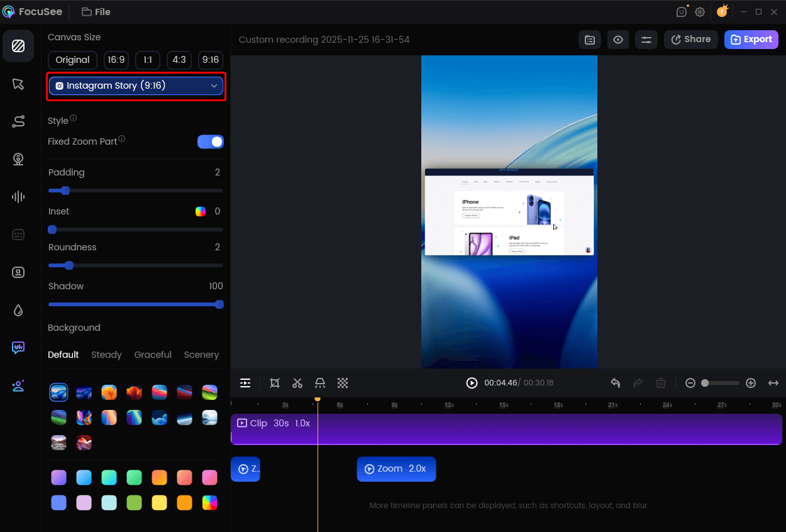786x532 pixels.
Task: Open the adjustment settings icon beside Share
Action: coord(646,39)
